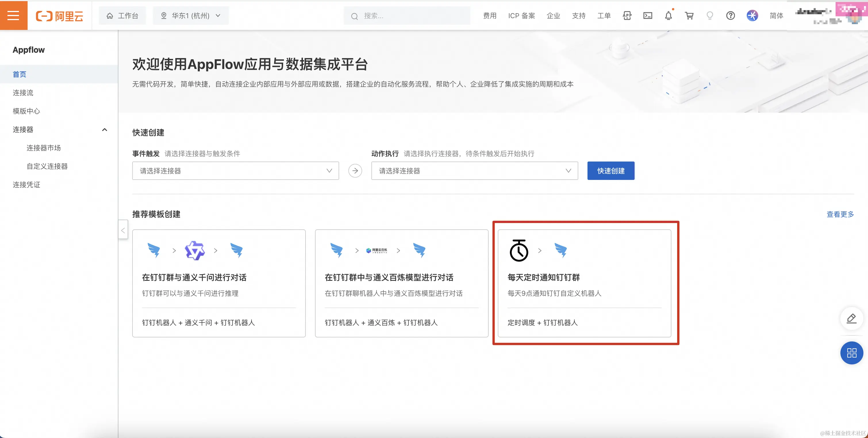Click the help question mark icon
The width and height of the screenshot is (868, 438).
730,16
